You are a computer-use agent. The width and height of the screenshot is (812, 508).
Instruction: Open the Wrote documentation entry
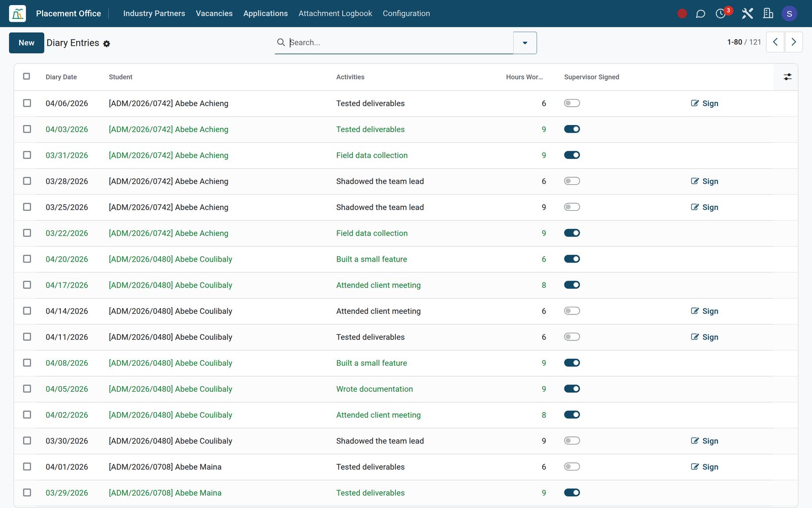coord(375,389)
